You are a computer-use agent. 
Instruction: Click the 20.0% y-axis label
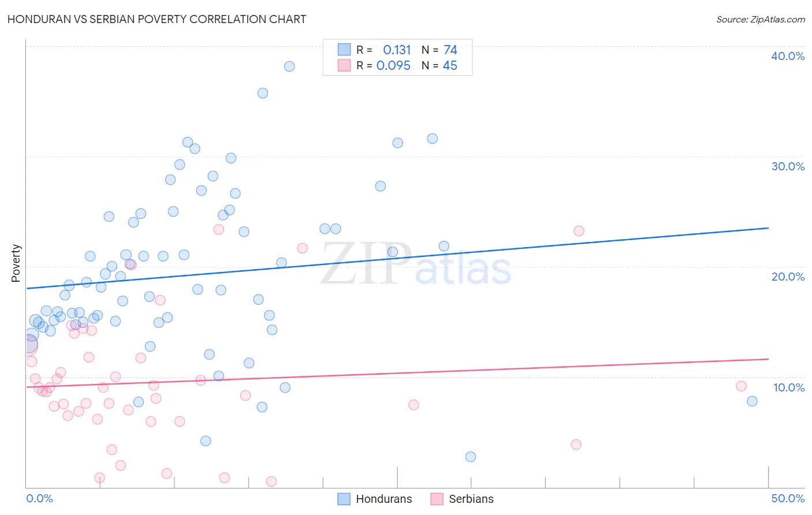pos(788,277)
